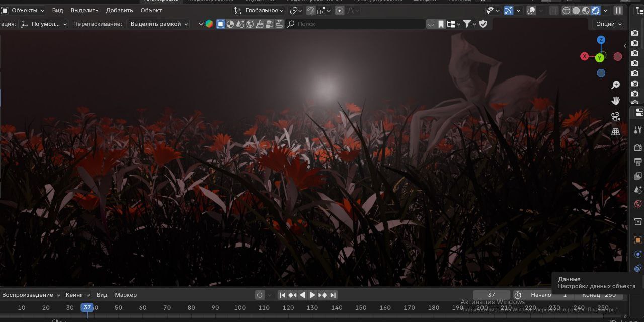Viewport: 644px width, 322px height.
Task: Click the red X axis gizmo ball
Action: click(x=585, y=56)
